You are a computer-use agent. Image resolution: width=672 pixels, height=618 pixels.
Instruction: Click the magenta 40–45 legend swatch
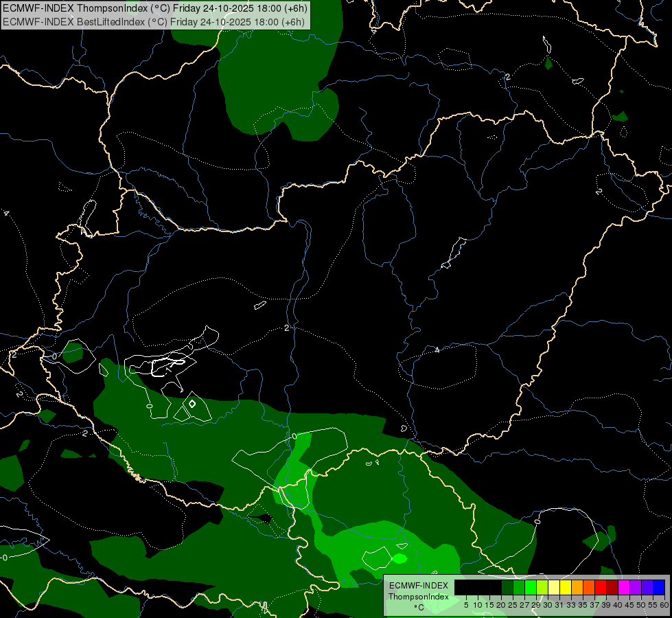[624, 587]
